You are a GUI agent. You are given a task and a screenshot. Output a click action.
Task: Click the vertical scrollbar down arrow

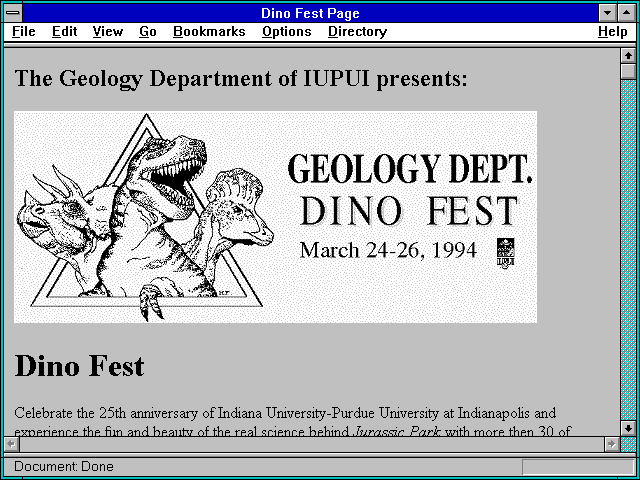point(628,428)
